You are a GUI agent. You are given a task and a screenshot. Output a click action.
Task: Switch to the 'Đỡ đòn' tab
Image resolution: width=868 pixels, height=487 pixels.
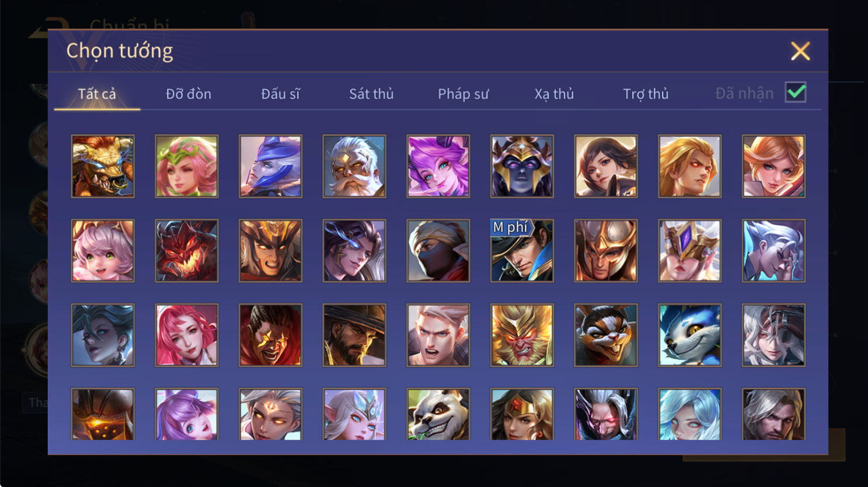tap(189, 94)
